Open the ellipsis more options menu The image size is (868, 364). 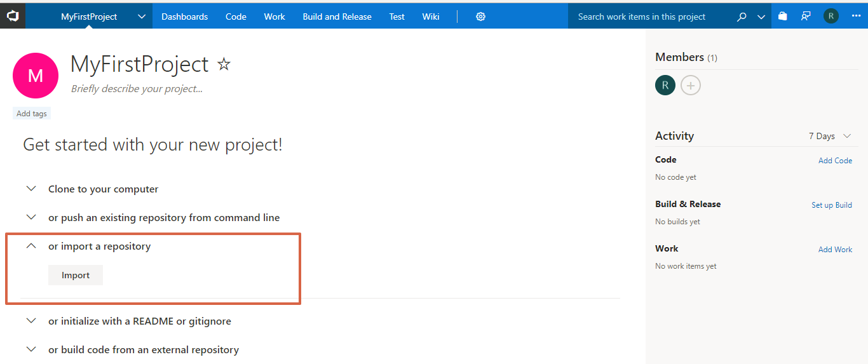click(x=855, y=17)
